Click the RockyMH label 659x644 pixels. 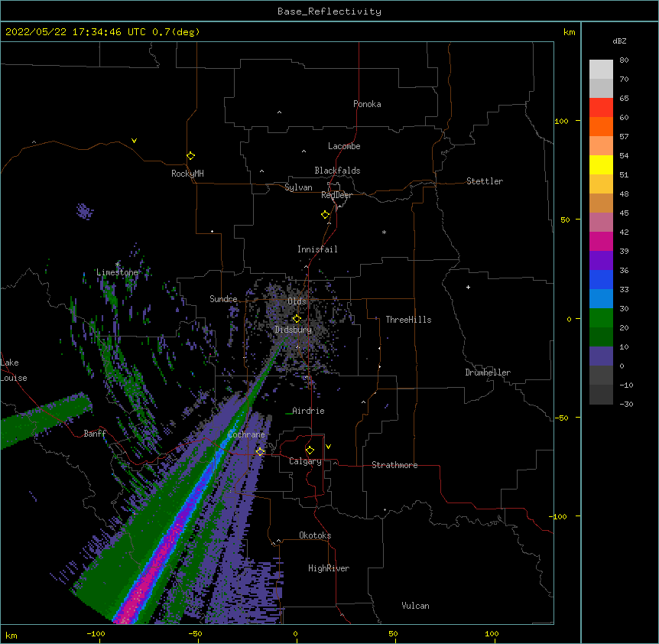[x=187, y=174]
